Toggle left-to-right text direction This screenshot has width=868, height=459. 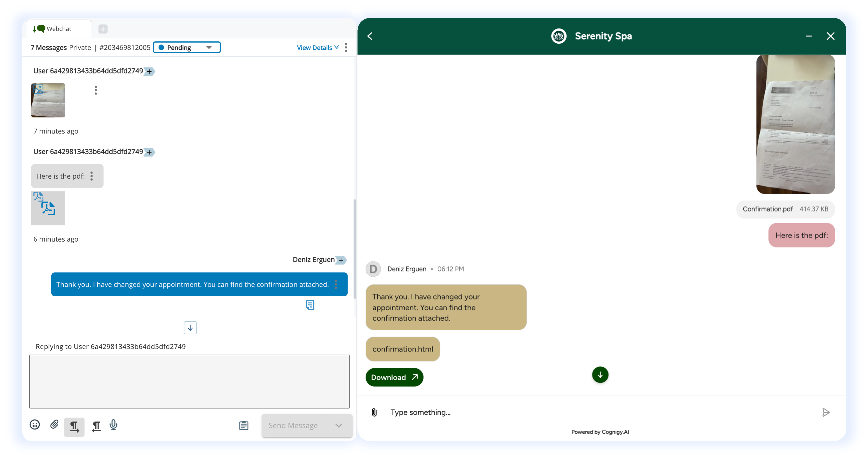point(74,426)
